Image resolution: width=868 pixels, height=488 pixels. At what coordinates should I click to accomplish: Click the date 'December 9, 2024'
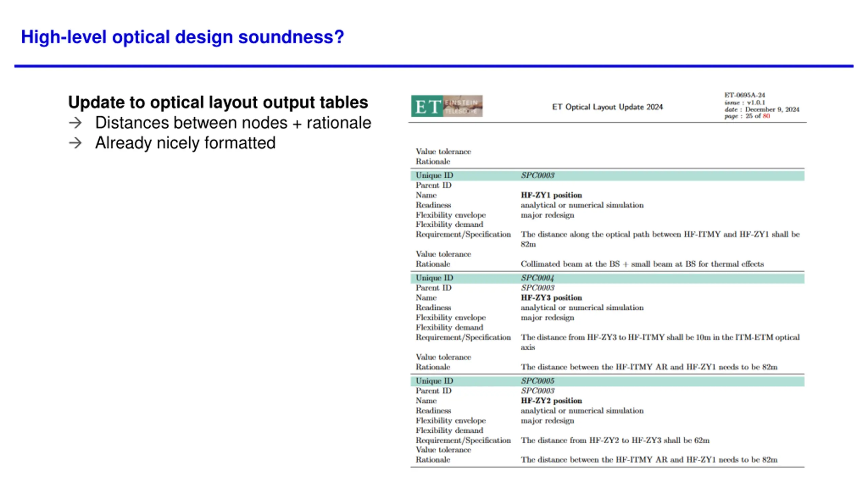772,109
